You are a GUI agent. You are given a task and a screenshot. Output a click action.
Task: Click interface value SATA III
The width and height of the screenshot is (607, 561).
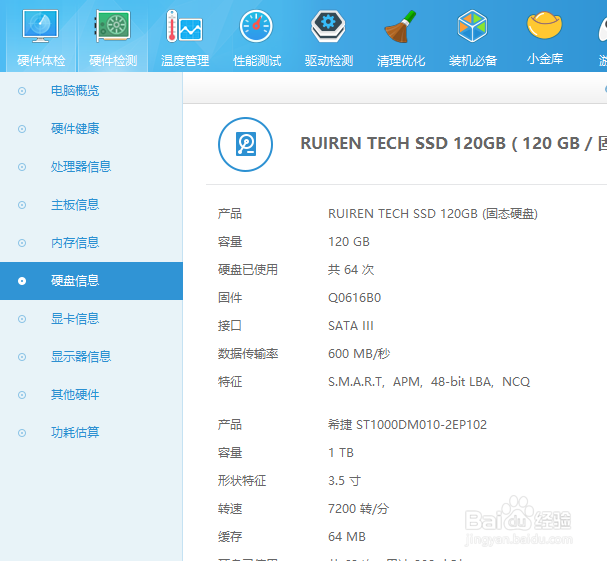(351, 326)
